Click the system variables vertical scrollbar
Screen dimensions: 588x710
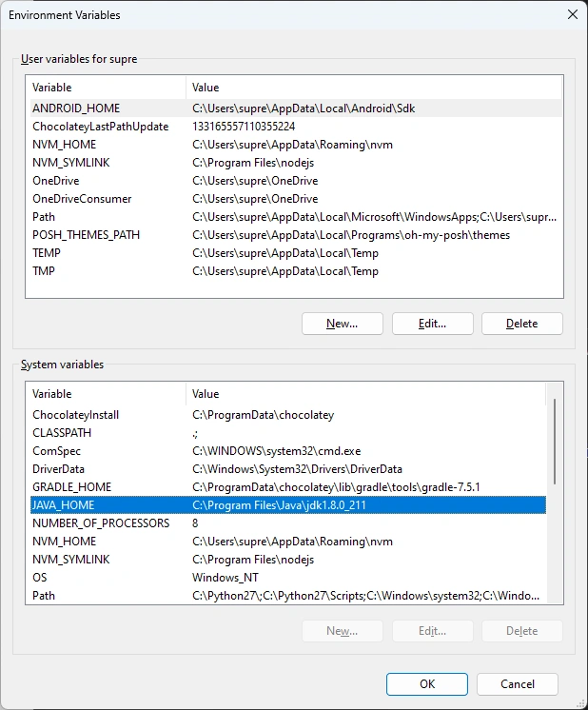point(555,438)
